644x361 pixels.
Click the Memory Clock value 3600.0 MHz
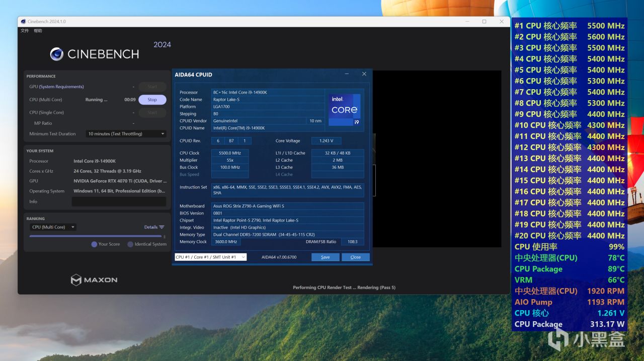[226, 242]
